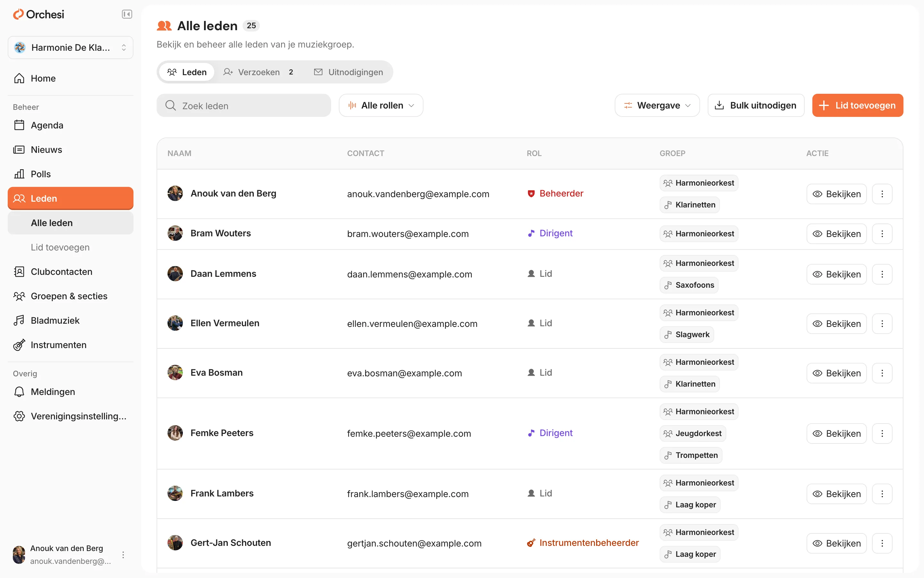This screenshot has height=578, width=924.
Task: Click the Orchesi logo
Action: tap(38, 14)
